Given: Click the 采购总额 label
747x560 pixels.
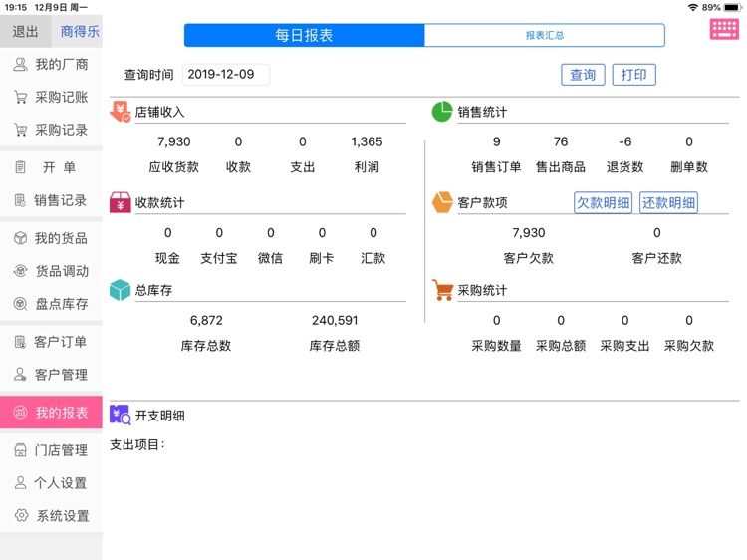Looking at the screenshot, I should [x=561, y=345].
